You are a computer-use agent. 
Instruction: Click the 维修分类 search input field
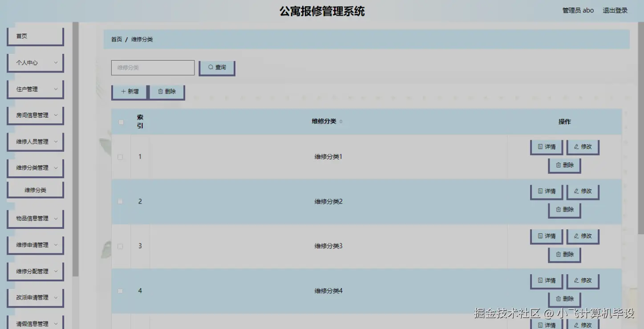pos(153,68)
